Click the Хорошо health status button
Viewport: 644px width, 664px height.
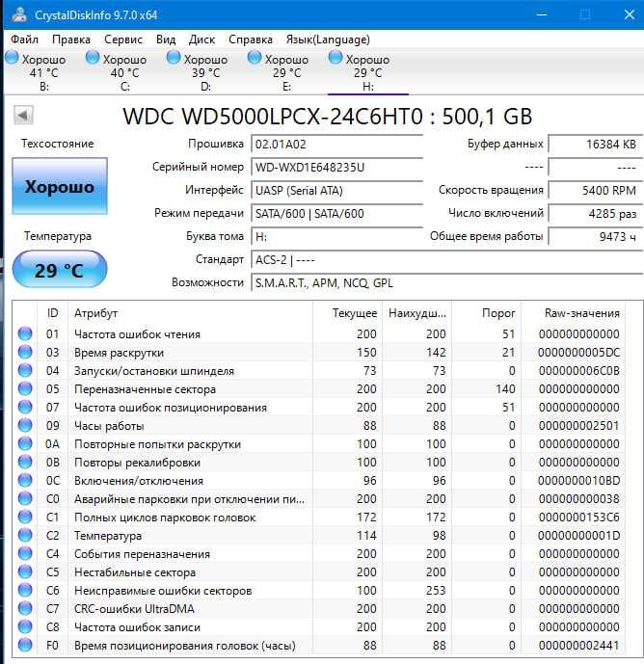point(60,186)
